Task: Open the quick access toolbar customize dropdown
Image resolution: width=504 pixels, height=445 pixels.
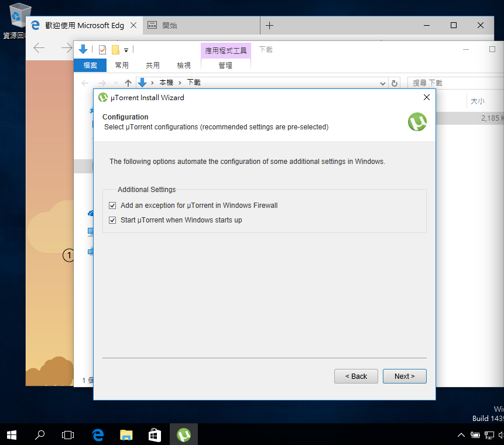Action: (126, 50)
